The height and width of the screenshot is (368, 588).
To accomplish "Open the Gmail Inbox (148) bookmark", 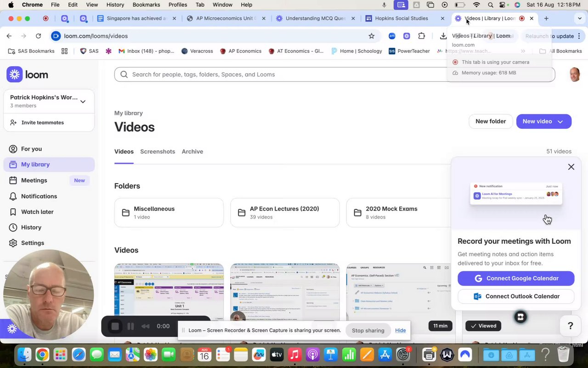I will click(x=146, y=51).
